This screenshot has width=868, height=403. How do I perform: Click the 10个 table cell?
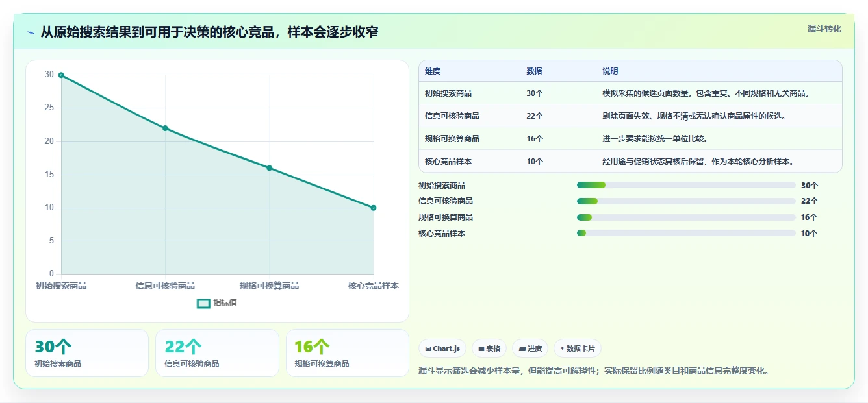pyautogui.click(x=535, y=162)
